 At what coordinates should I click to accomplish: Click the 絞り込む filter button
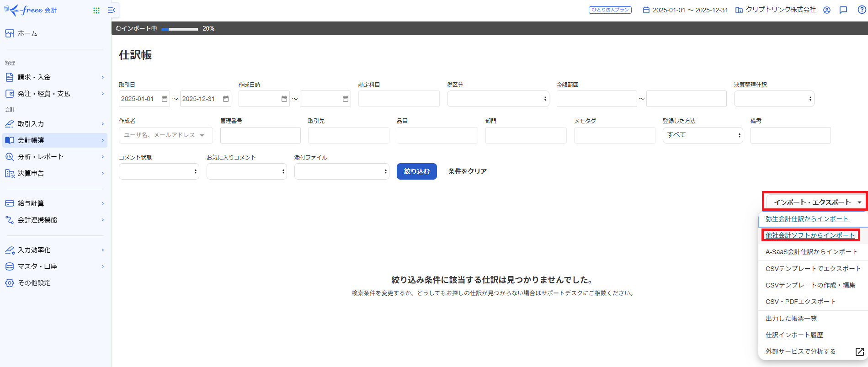click(x=417, y=171)
